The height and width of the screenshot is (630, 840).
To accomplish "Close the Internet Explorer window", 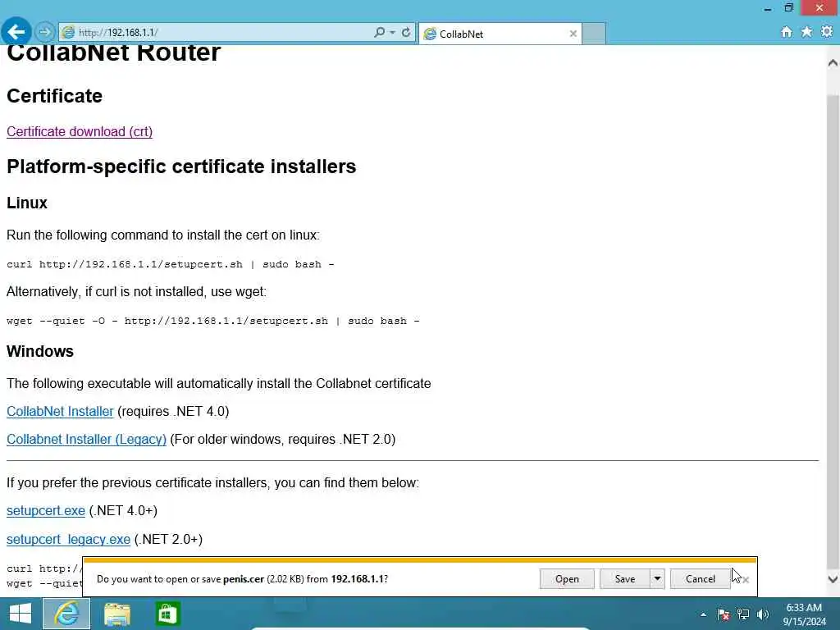I will [819, 7].
